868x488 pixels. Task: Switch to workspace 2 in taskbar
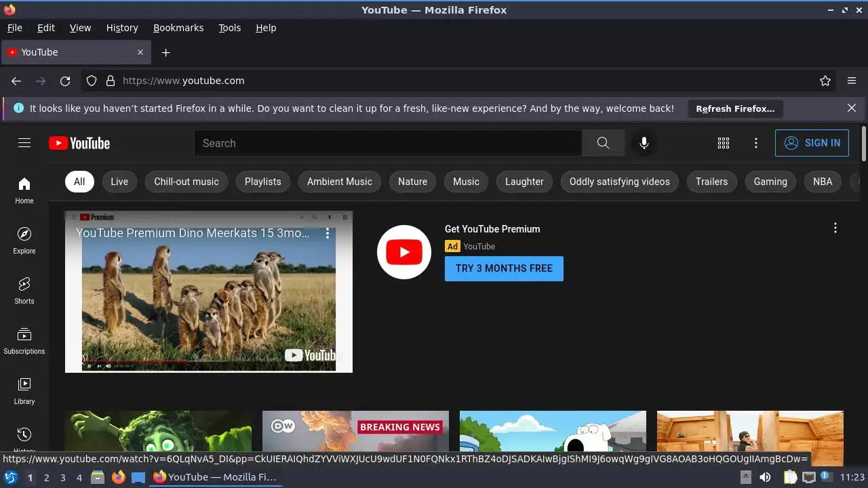click(x=47, y=478)
